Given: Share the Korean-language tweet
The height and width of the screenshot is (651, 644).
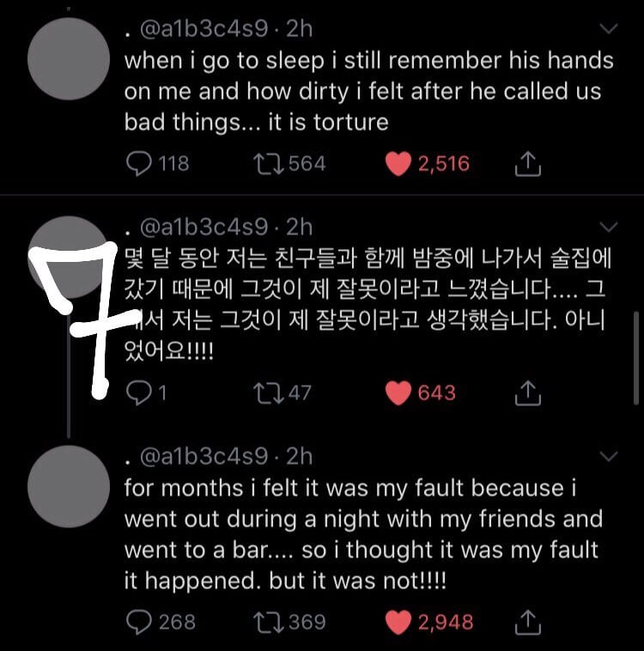Looking at the screenshot, I should tap(529, 393).
